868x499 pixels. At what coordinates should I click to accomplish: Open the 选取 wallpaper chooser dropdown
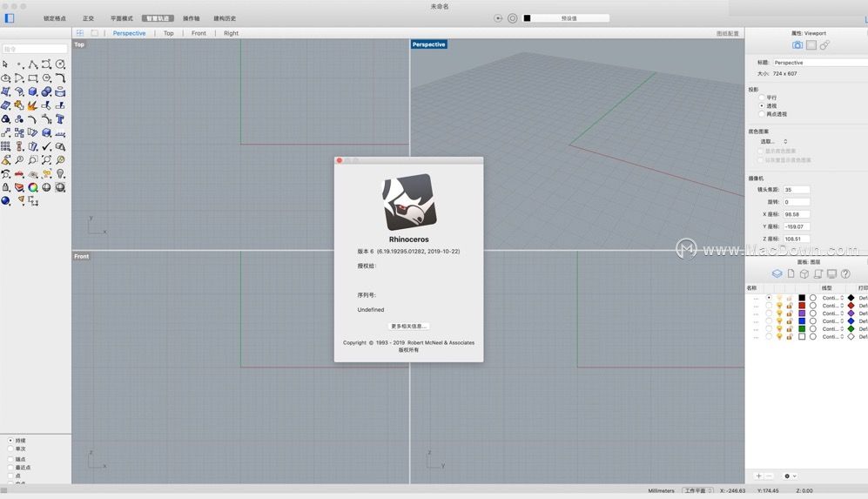coord(774,142)
